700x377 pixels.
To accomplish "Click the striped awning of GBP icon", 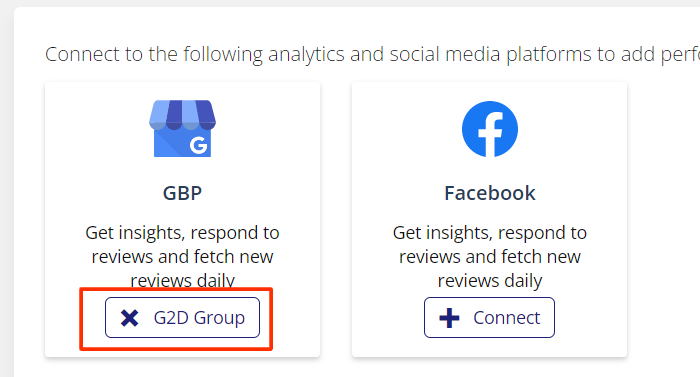I will pyautogui.click(x=182, y=114).
